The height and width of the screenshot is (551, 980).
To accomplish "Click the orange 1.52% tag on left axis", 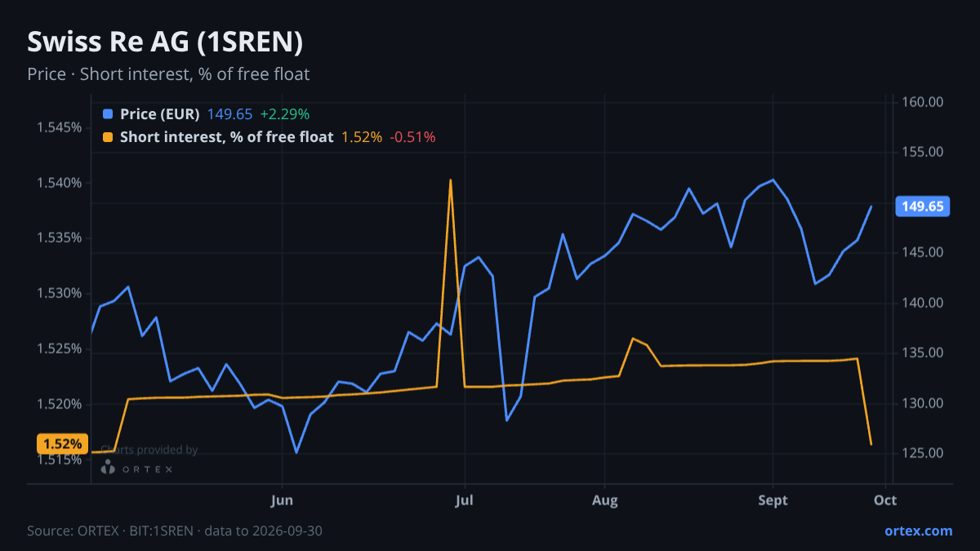I will coord(62,444).
